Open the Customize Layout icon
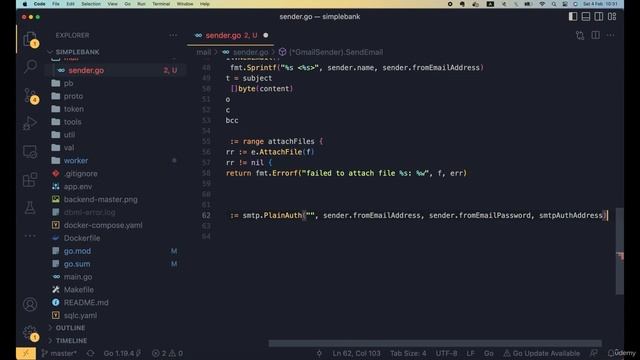640x360 pixels. click(612, 17)
